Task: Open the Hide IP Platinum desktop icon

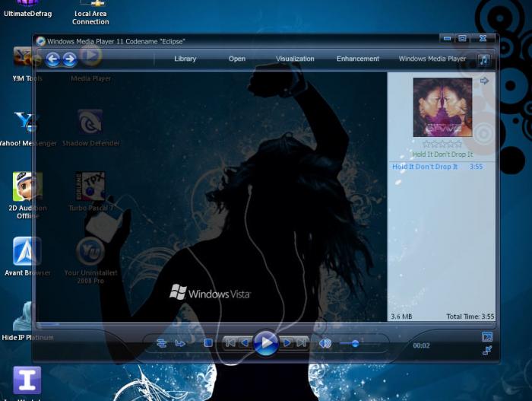Action: (27, 321)
